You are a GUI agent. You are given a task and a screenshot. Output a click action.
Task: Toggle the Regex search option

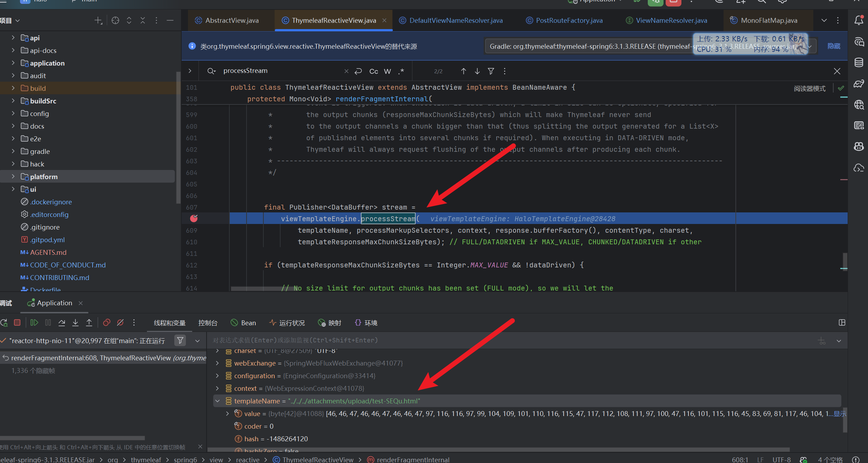401,71
